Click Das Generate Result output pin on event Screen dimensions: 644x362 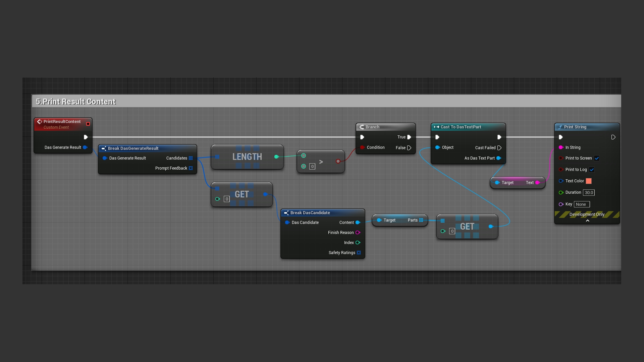(85, 147)
